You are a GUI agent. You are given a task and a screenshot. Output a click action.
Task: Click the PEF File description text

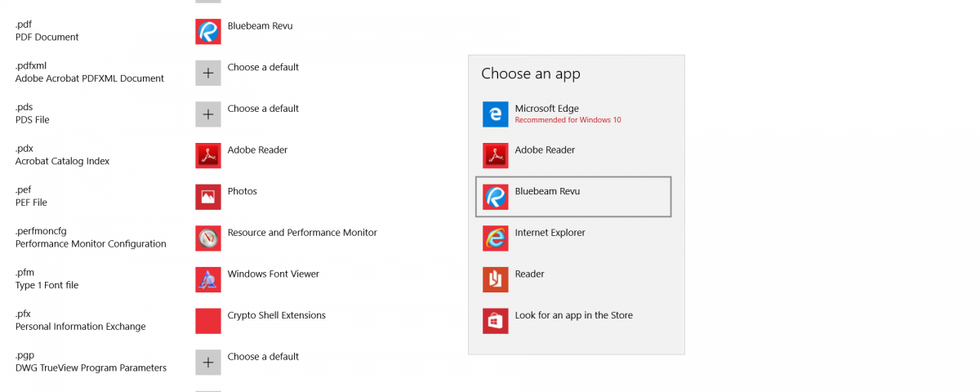point(31,203)
